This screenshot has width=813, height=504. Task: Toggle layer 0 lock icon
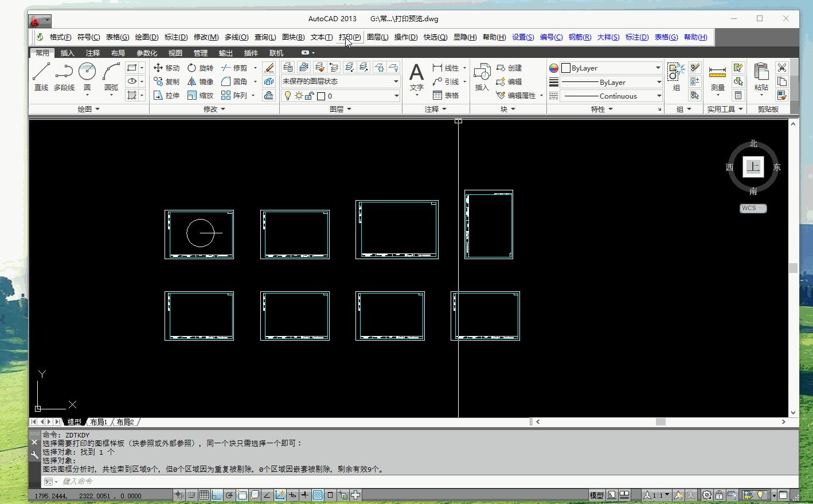(x=309, y=96)
